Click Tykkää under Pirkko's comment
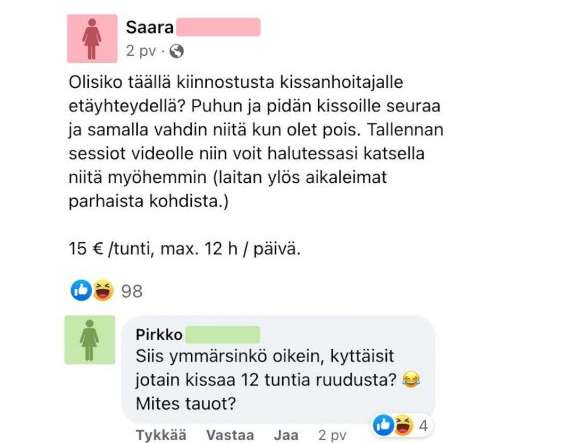581x443 pixels. 161,435
